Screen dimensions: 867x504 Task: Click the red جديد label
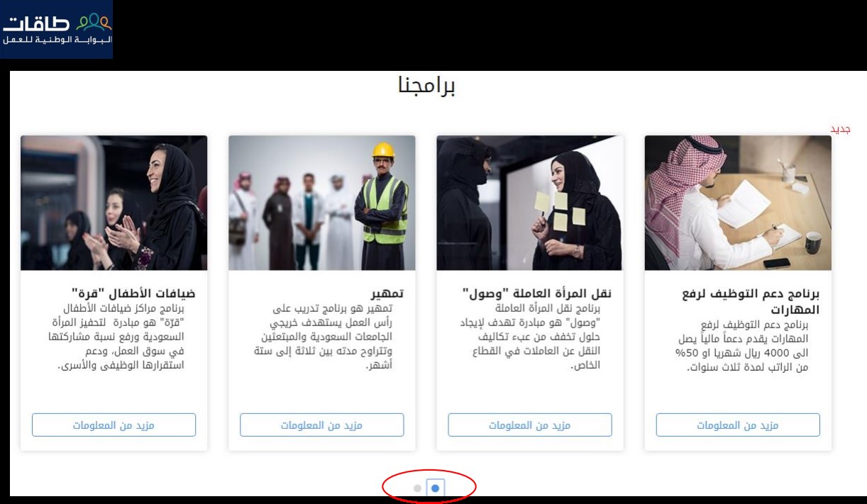tap(840, 130)
